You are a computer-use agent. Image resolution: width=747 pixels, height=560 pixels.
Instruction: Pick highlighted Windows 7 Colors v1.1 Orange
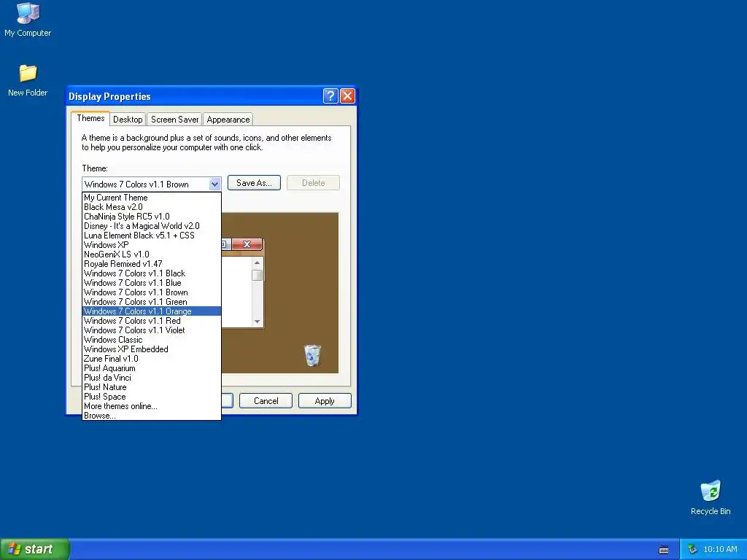click(x=152, y=311)
